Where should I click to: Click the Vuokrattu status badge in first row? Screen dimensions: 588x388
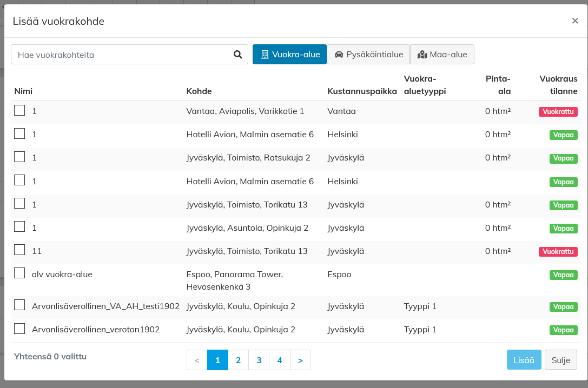click(558, 112)
